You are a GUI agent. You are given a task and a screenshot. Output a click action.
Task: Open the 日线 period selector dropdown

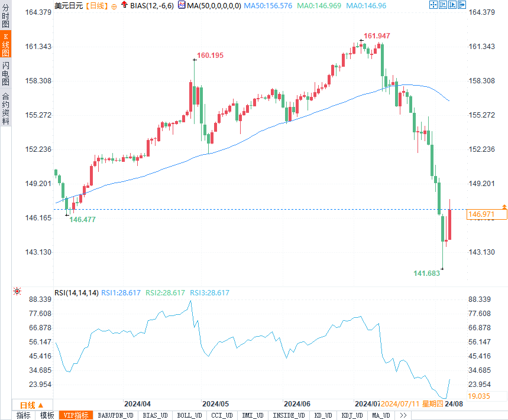point(32,405)
